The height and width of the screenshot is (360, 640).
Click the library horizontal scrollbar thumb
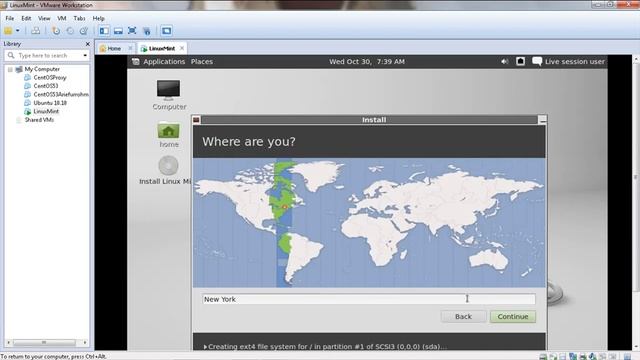[44, 342]
